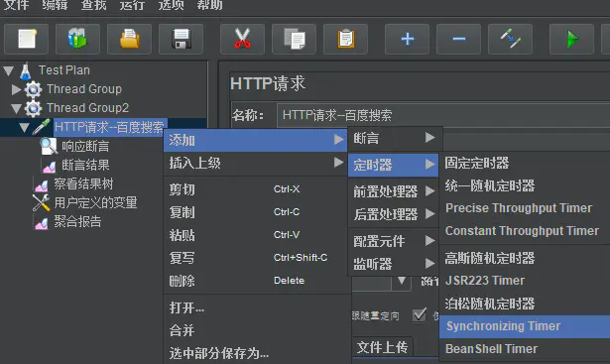Add a JSR223 Timer

point(525,281)
